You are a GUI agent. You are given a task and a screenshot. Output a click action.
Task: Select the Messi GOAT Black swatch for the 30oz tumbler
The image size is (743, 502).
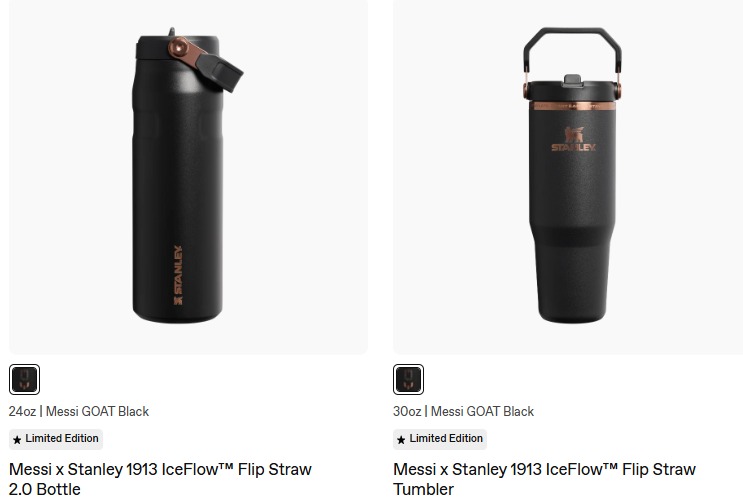pos(408,380)
